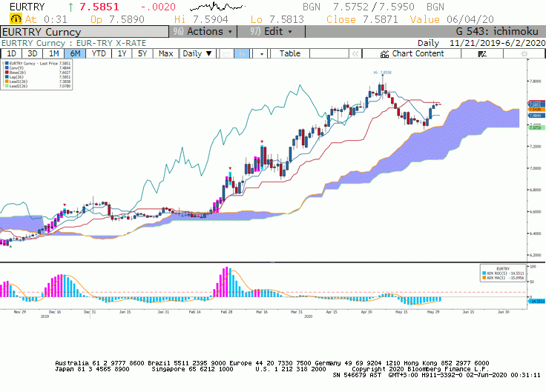546x392 pixels.
Task: Open the Daily periodicity dropdown
Action: (197, 53)
